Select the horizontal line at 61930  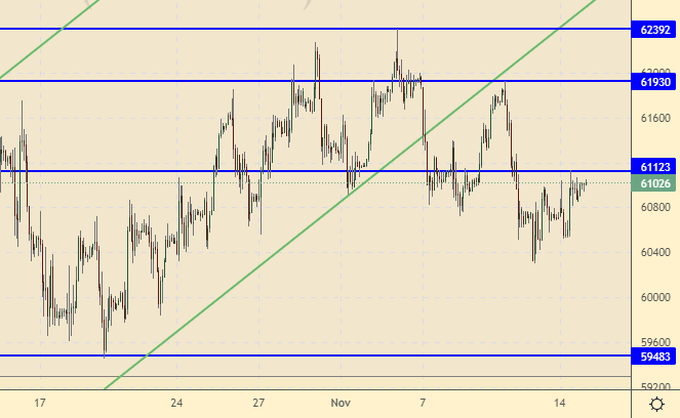pyautogui.click(x=150, y=81)
